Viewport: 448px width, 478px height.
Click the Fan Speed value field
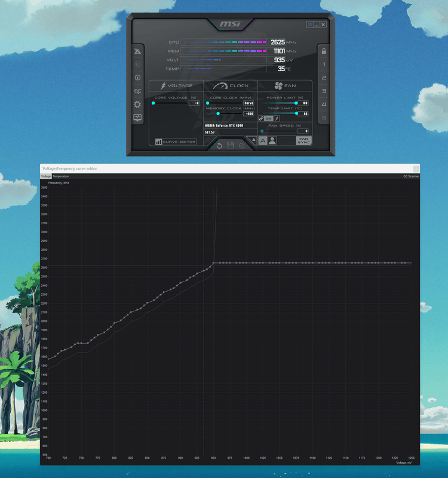[x=303, y=131]
